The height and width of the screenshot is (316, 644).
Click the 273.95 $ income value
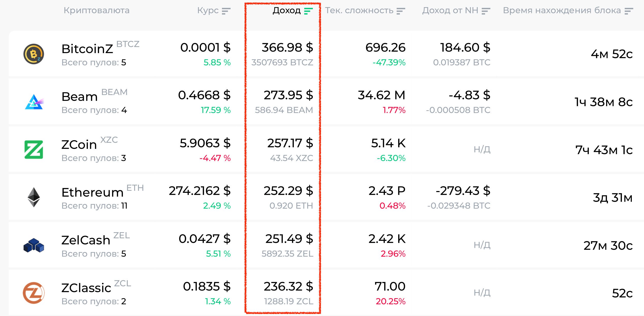pyautogui.click(x=288, y=95)
